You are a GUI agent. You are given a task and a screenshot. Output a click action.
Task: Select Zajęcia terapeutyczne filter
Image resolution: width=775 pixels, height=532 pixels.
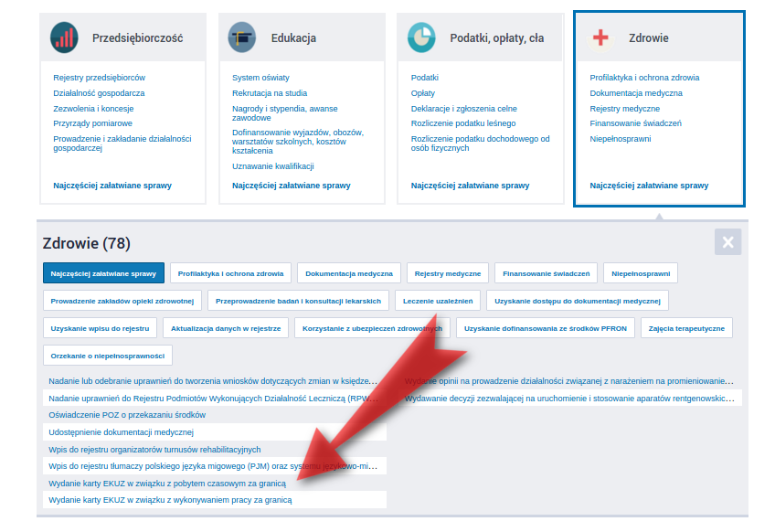[686, 328]
